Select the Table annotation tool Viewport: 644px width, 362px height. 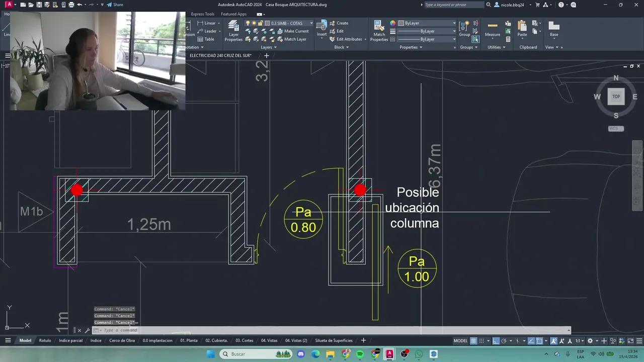point(206,39)
